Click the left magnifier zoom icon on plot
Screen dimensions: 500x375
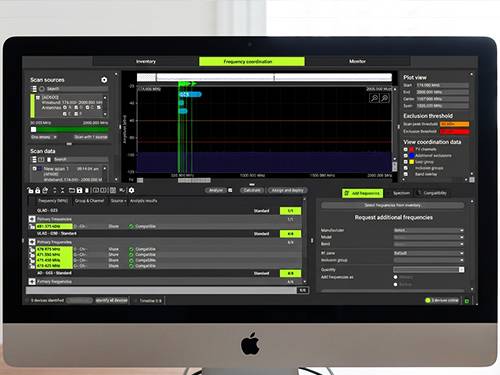pos(374,98)
